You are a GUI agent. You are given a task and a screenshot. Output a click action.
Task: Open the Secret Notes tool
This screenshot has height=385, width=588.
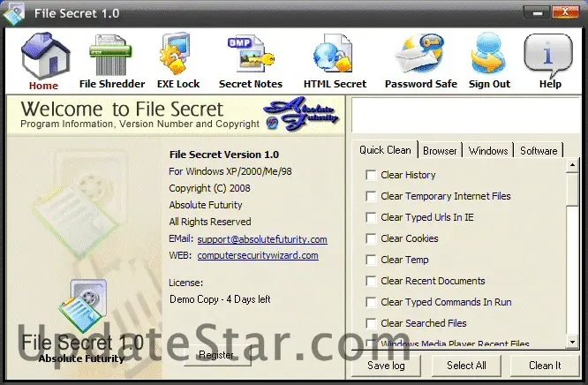[x=251, y=54]
